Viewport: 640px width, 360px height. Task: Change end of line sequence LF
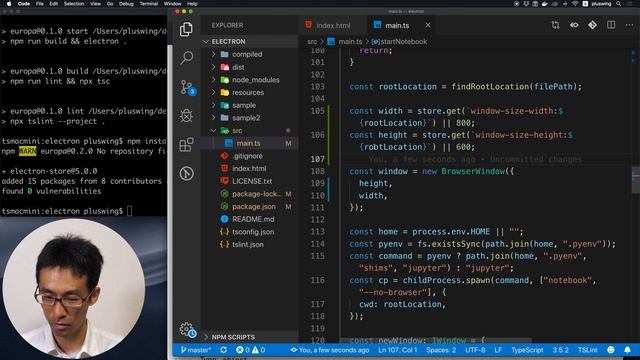click(x=498, y=350)
